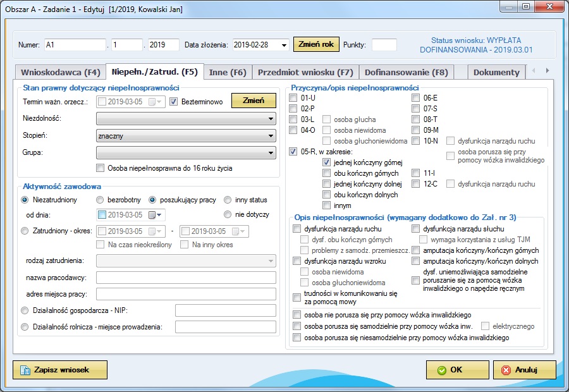Check the 07-S checkbox
The width and height of the screenshot is (569, 392).
pyautogui.click(x=416, y=108)
